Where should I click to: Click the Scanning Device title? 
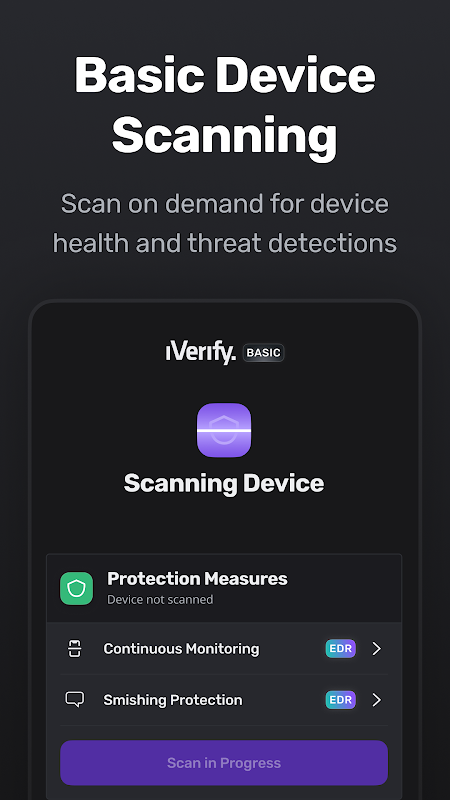[x=224, y=483]
